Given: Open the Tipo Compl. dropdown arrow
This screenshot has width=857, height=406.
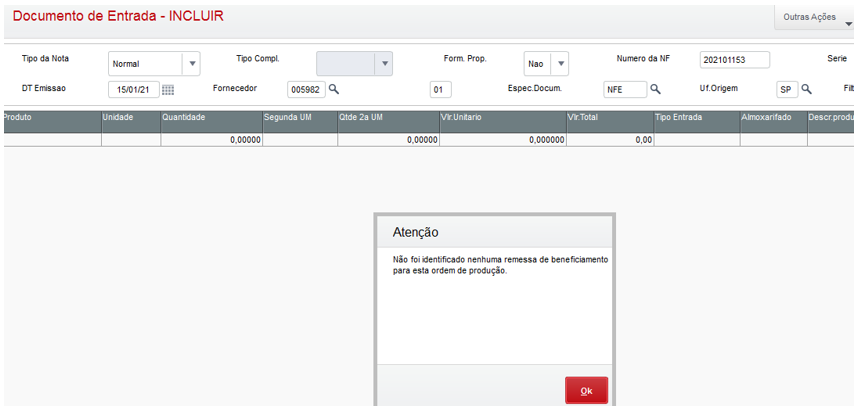Looking at the screenshot, I should pos(384,63).
